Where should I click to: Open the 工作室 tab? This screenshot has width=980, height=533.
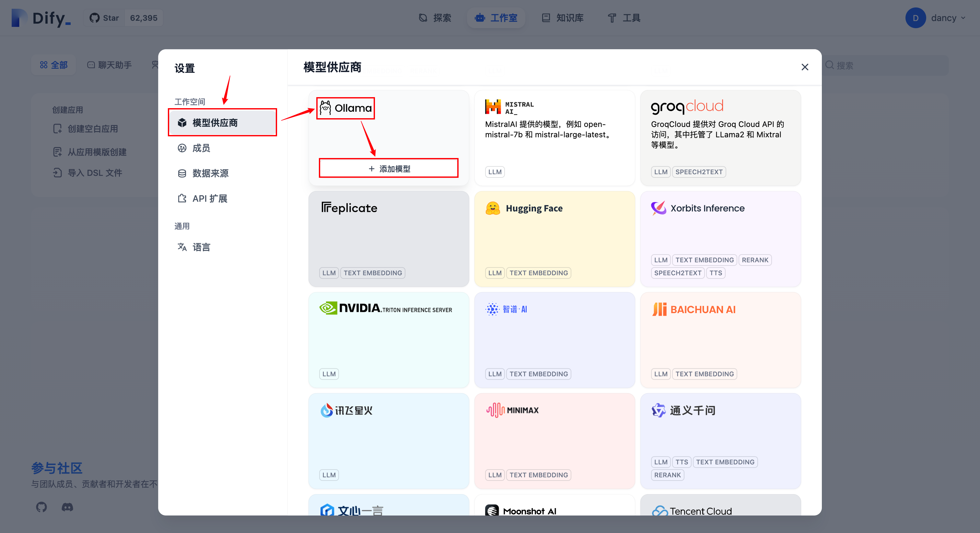(496, 18)
